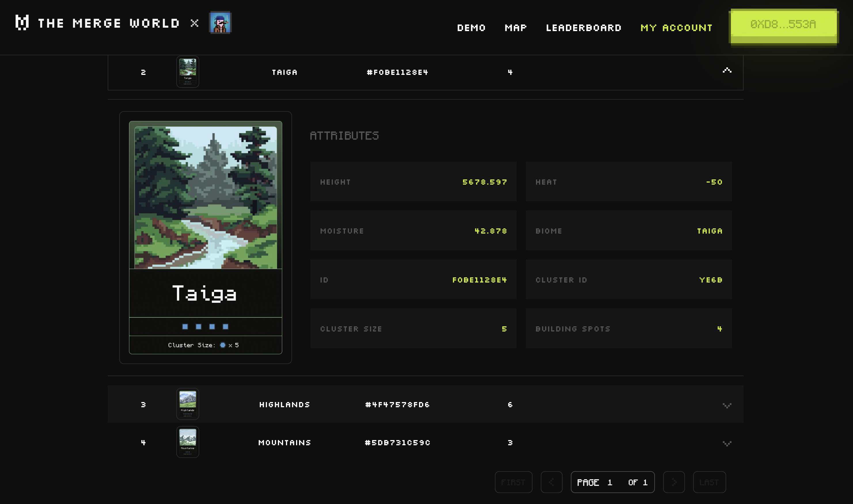Open the Map page
Screen dimensions: 853x504
click(x=515, y=28)
